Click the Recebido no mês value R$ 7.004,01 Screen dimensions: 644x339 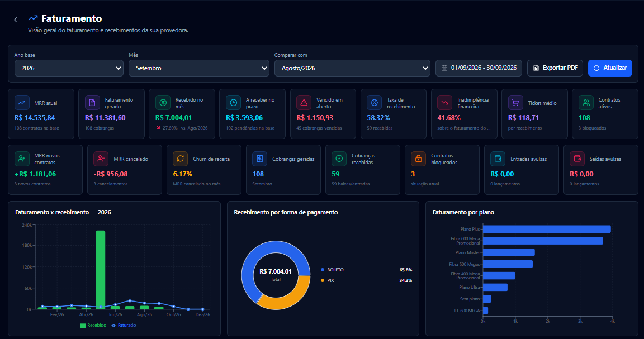point(173,118)
